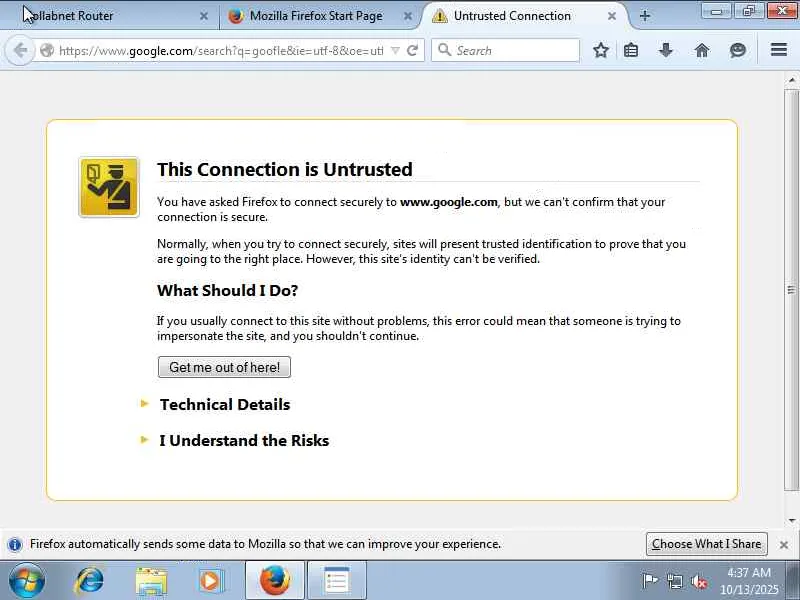
Task: Expand I Understand the Risks section
Action: pyautogui.click(x=244, y=440)
